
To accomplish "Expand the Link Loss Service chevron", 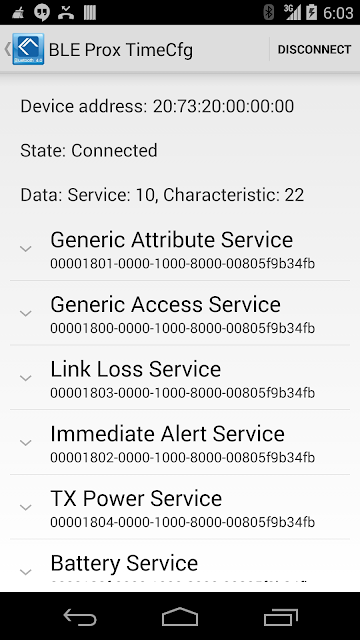I will click(x=26, y=378).
